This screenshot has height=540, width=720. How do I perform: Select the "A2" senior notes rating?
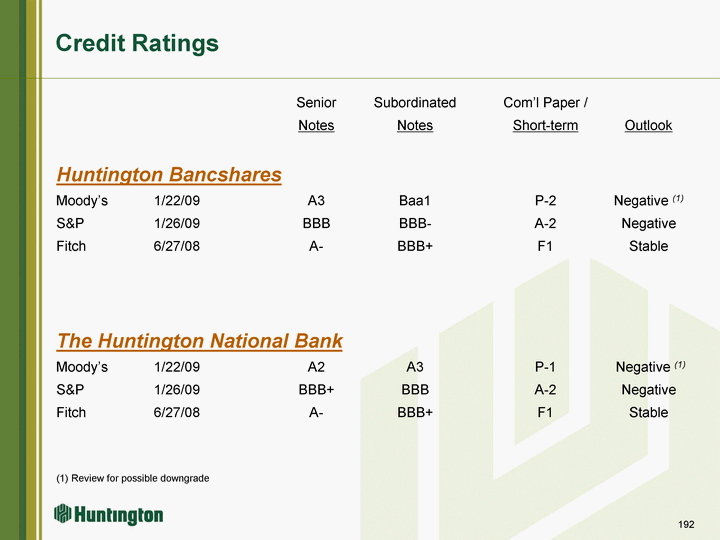(x=316, y=367)
